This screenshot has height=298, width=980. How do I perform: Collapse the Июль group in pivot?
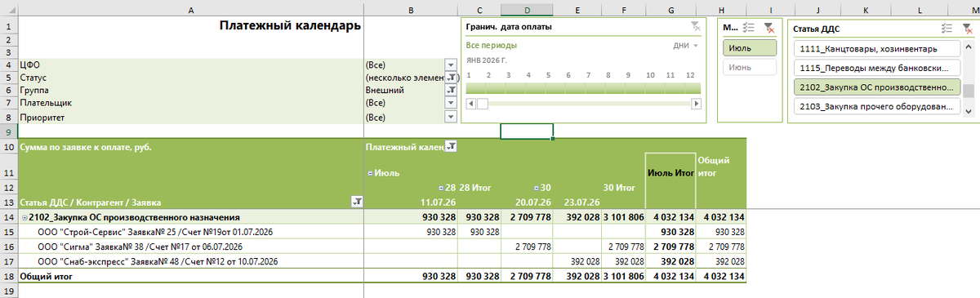pos(371,173)
